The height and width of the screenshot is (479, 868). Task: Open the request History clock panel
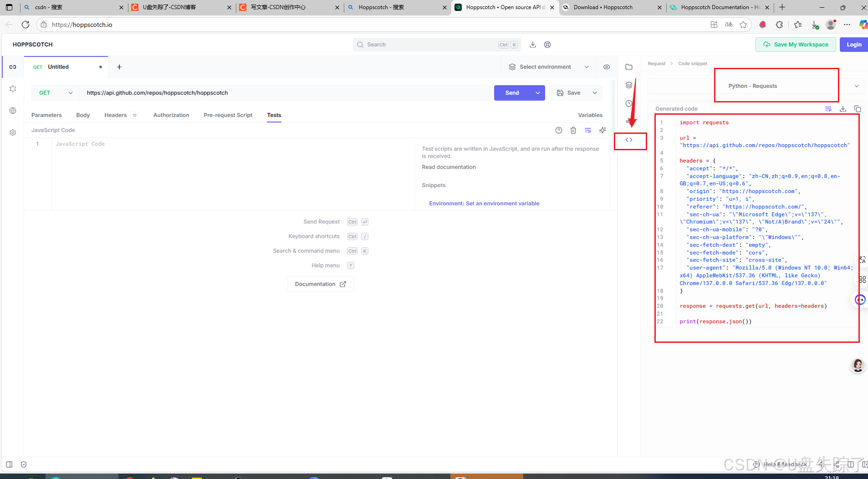tap(628, 103)
